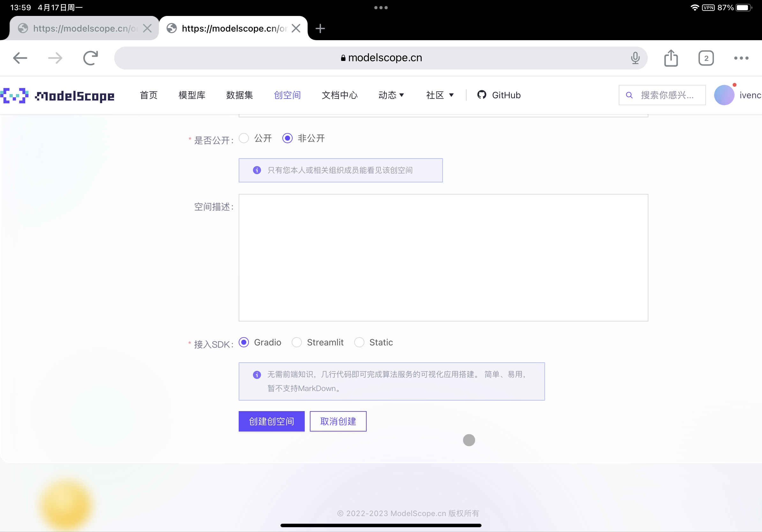The image size is (762, 532).
Task: Reload the current page
Action: (90, 58)
